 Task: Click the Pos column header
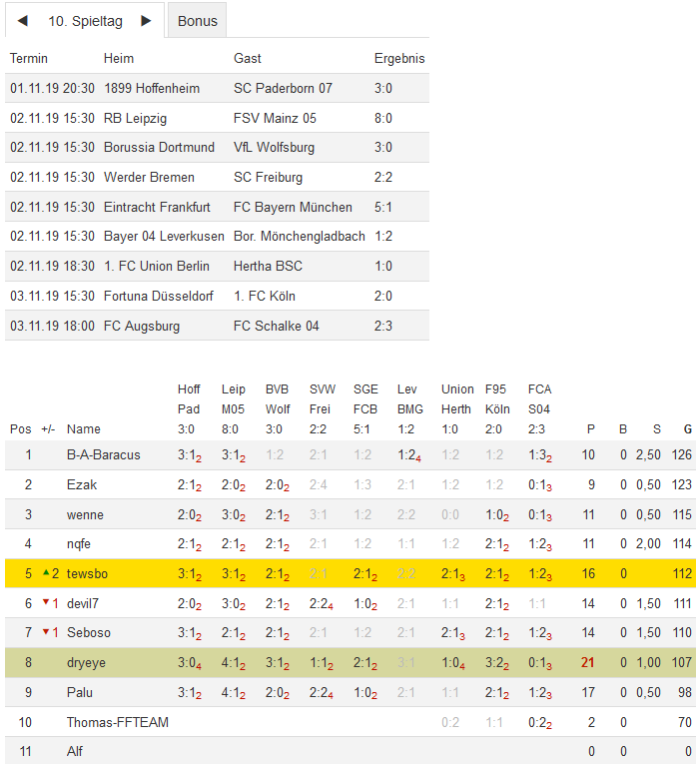click(x=20, y=429)
